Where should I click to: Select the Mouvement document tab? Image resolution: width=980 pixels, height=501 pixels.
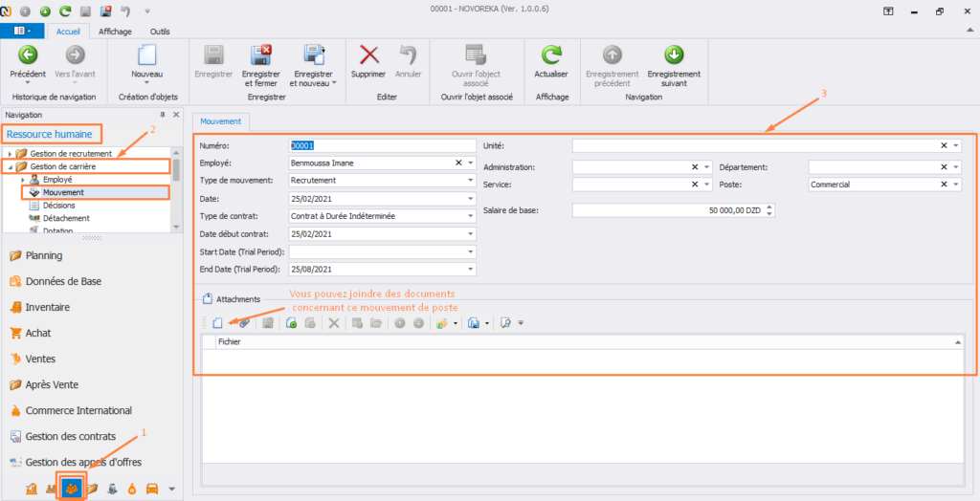coord(221,121)
